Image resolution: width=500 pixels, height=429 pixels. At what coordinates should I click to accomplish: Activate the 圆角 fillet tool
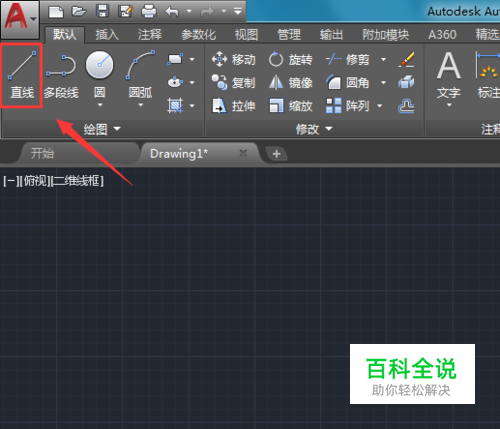coord(348,82)
